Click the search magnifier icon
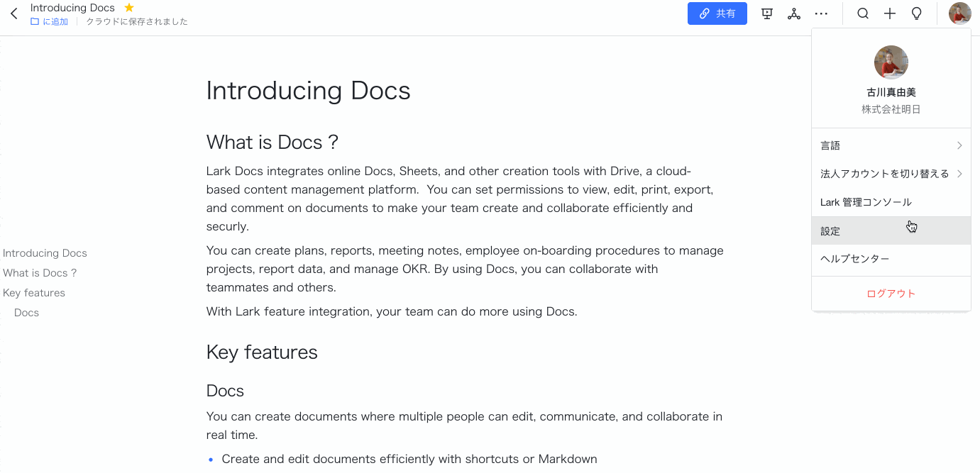Screen dimensions: 980x473 tap(863, 13)
